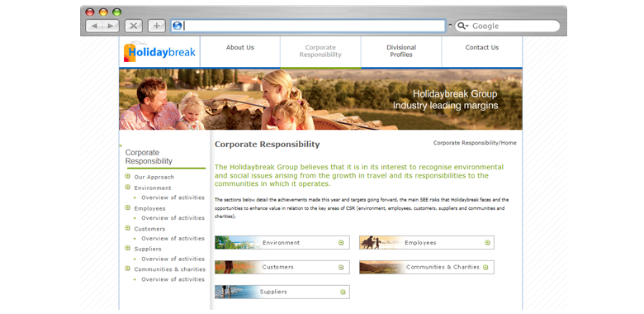Click the browser stop (X) button
The image size is (644, 314).
134,26
